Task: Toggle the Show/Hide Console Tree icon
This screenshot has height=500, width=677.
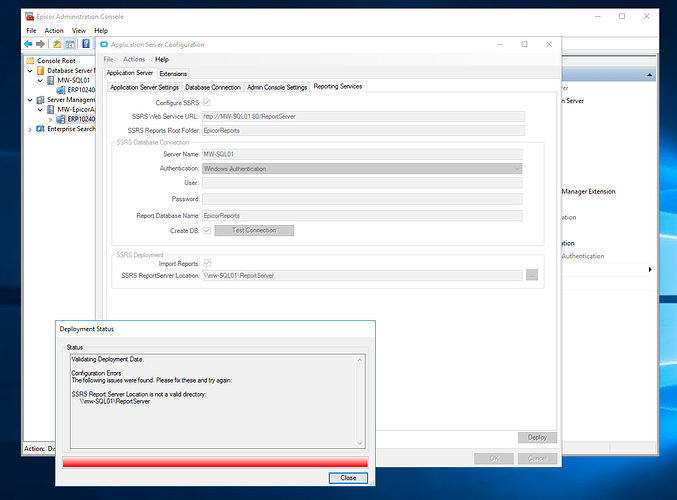Action: [70, 44]
